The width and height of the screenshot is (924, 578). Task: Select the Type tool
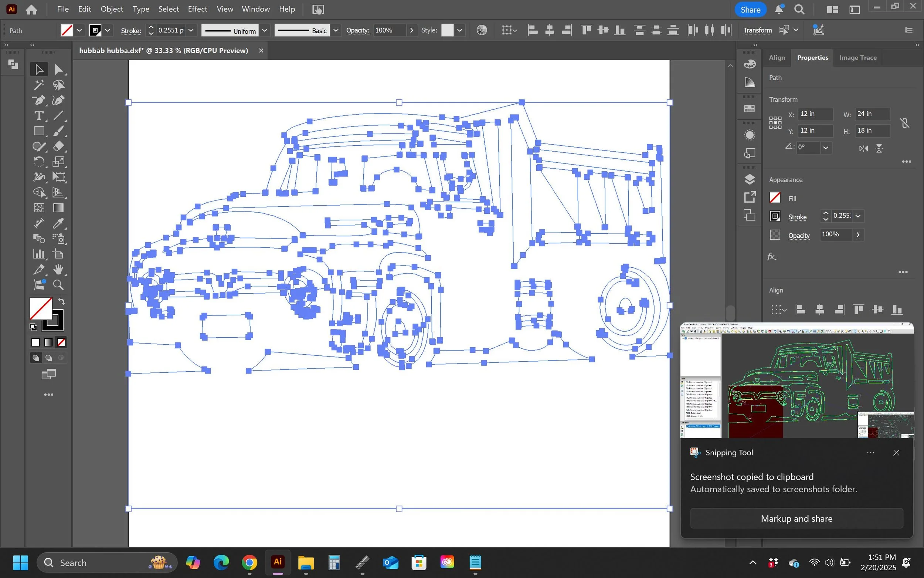pyautogui.click(x=38, y=115)
